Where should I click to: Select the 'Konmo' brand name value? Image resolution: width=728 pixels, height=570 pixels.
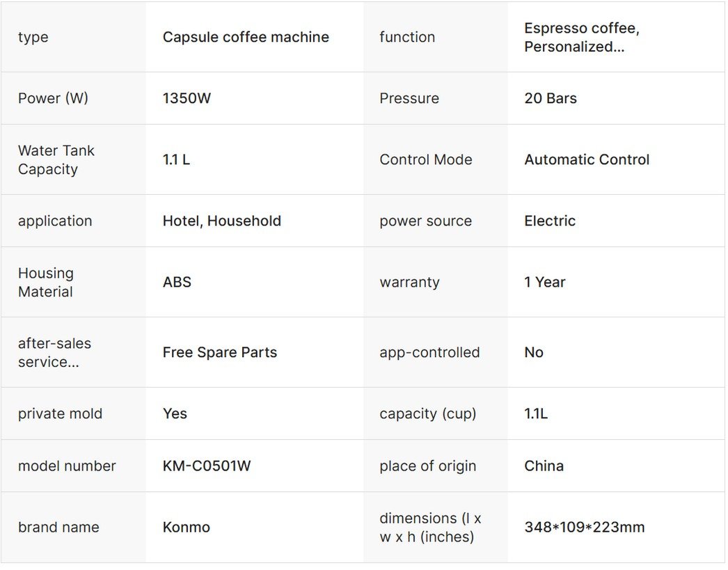pyautogui.click(x=186, y=527)
